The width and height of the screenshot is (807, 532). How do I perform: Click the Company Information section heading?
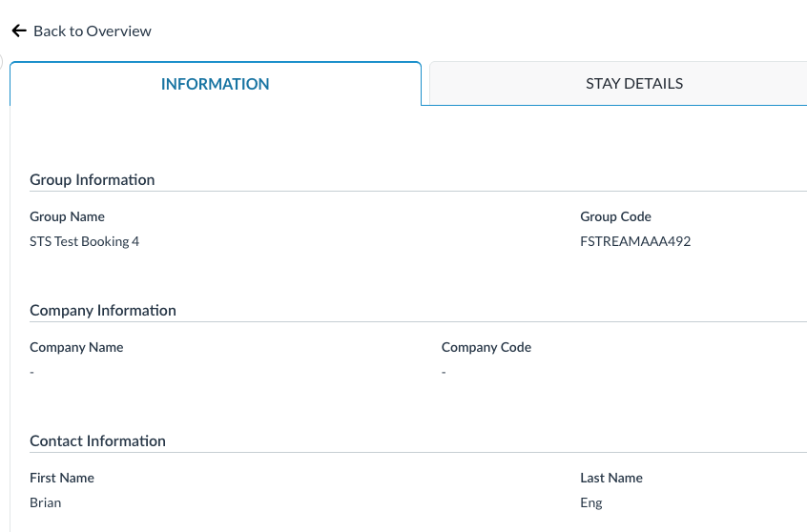tap(103, 310)
